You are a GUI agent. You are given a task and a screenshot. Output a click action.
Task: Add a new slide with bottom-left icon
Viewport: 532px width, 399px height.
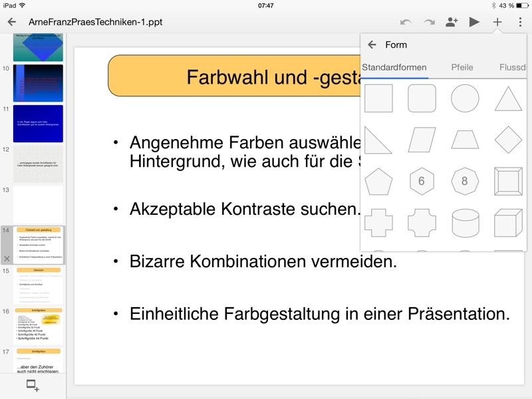click(x=33, y=386)
